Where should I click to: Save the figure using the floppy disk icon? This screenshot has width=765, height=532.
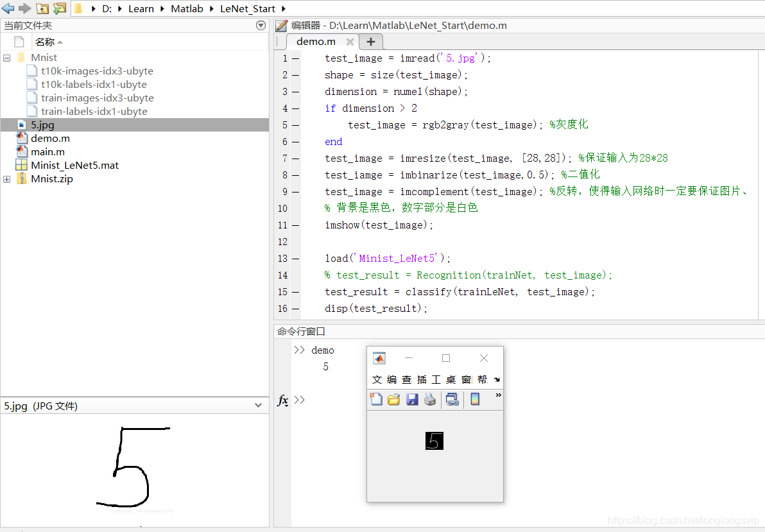(x=412, y=399)
